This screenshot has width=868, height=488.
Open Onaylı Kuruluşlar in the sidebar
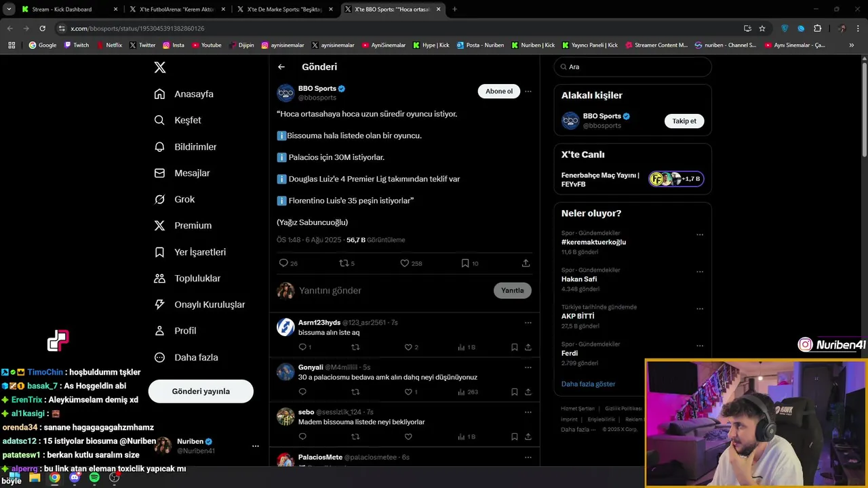pos(199,304)
